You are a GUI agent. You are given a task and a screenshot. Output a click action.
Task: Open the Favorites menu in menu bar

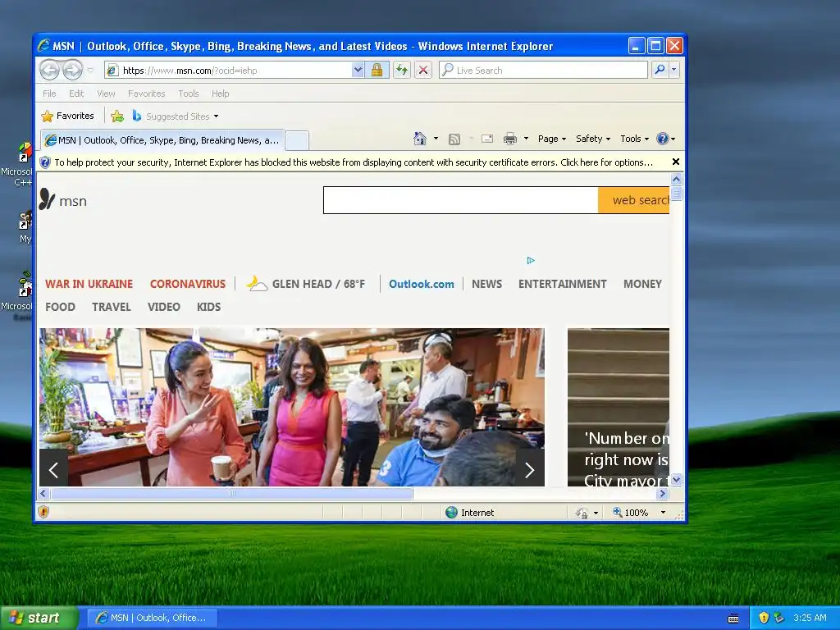click(146, 94)
